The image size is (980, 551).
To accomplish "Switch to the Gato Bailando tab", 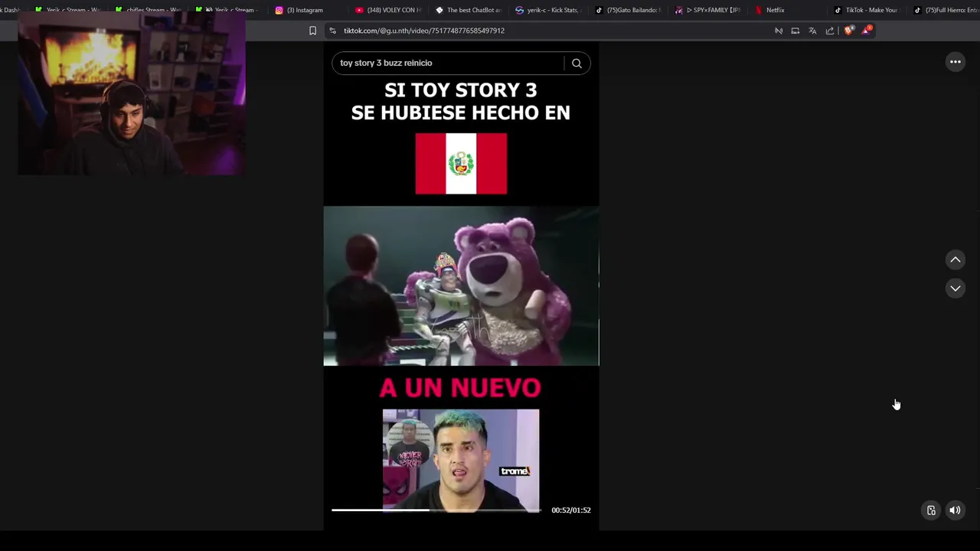I will (628, 10).
